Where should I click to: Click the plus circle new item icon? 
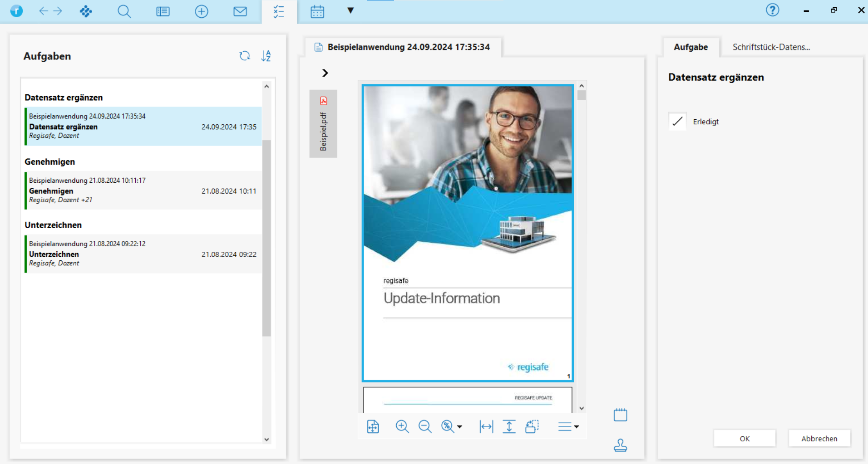(201, 11)
